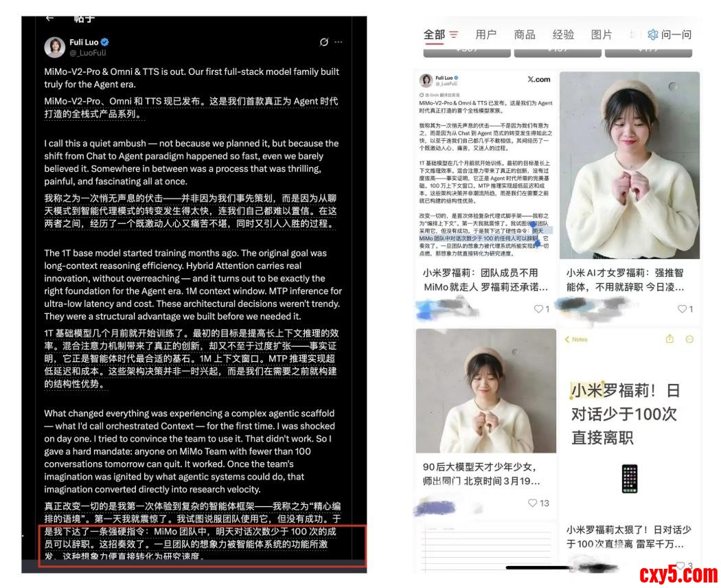
Task: Open the post titled 小米罗福莉：团队成员不用MiMo就走人
Action: [x=485, y=280]
